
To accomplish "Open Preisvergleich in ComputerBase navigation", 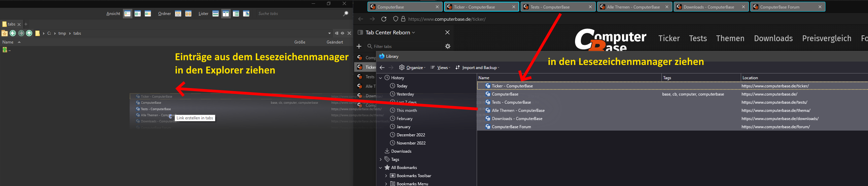I will point(827,38).
